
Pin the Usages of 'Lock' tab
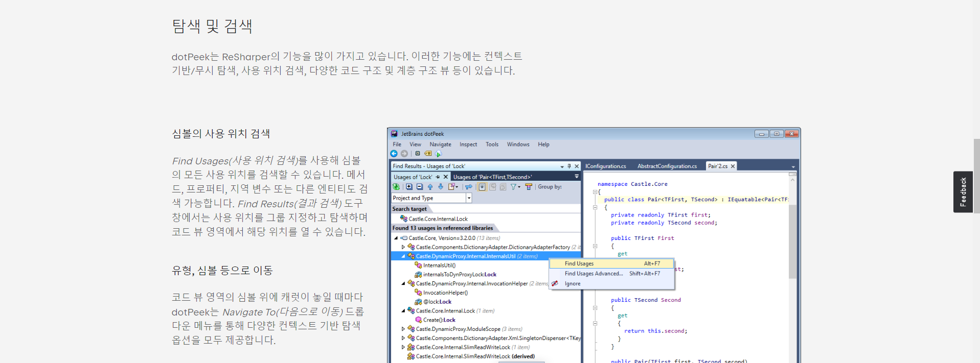(438, 177)
